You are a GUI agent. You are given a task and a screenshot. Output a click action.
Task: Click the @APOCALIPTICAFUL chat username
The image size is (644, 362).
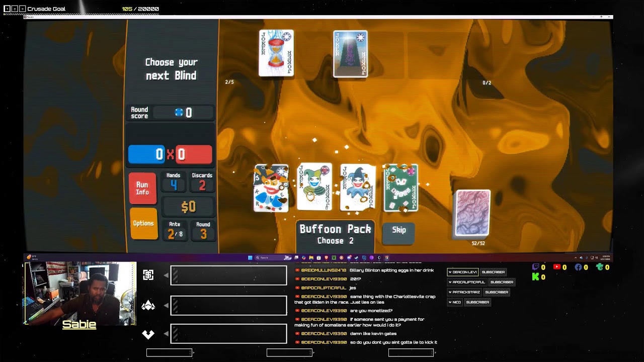[324, 288]
